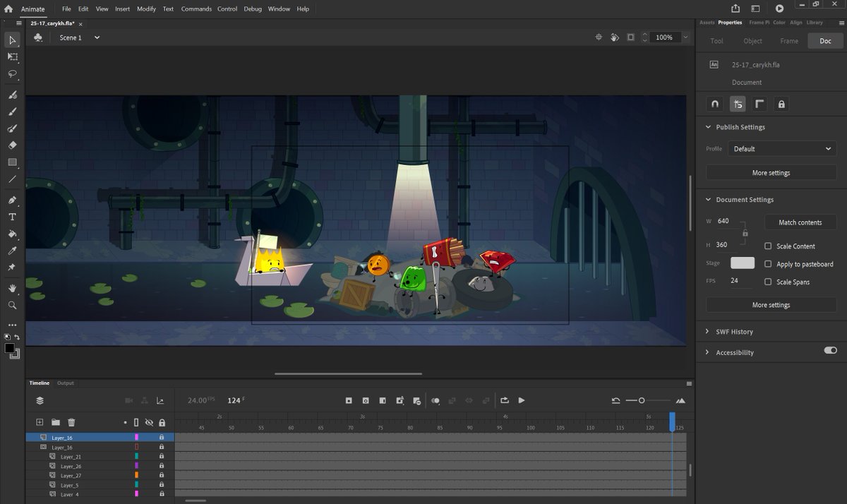
Task: Enable the Scale Spans checkbox
Action: (768, 282)
